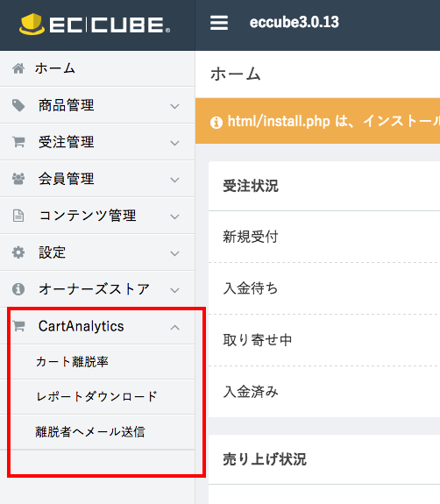Toggle the hamburger sidebar menu
The width and height of the screenshot is (440, 504).
coord(219,23)
